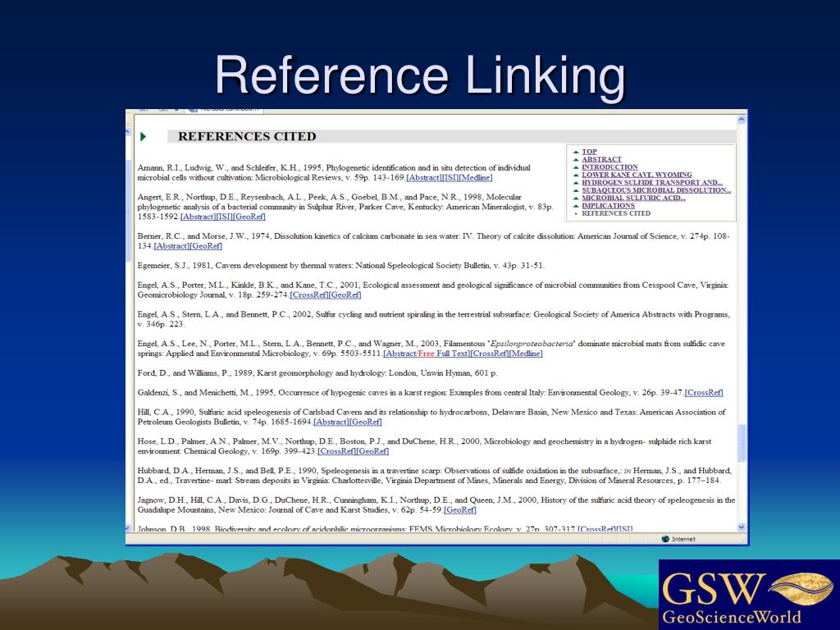Click the Ford and Williams 1989 reference text
This screenshot has width=840, height=630.
click(317, 373)
